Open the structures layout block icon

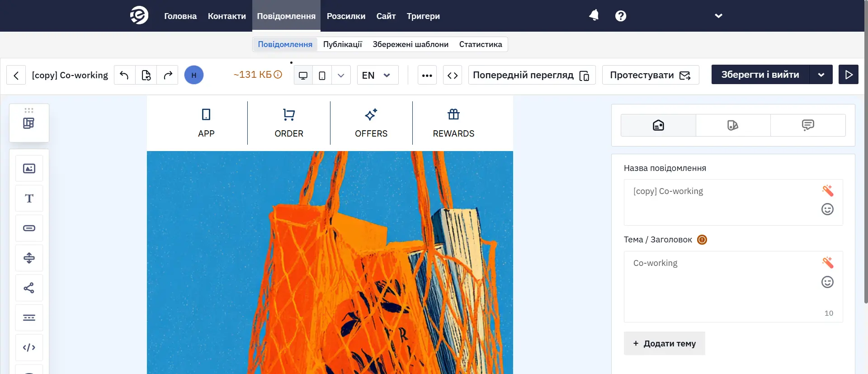[x=29, y=123]
